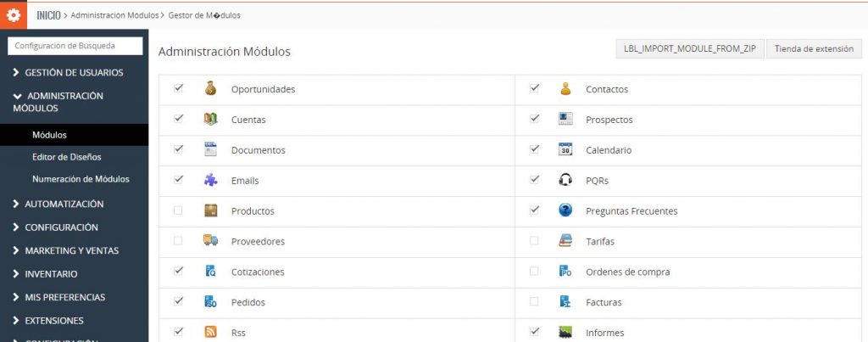
Task: Click the Emails puzzle piece icon
Action: (x=211, y=180)
